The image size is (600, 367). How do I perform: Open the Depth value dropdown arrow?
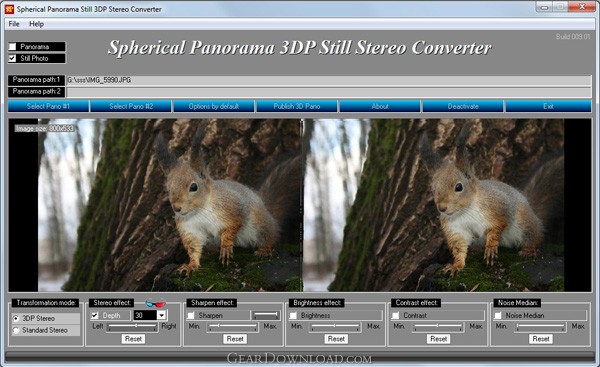coord(162,315)
